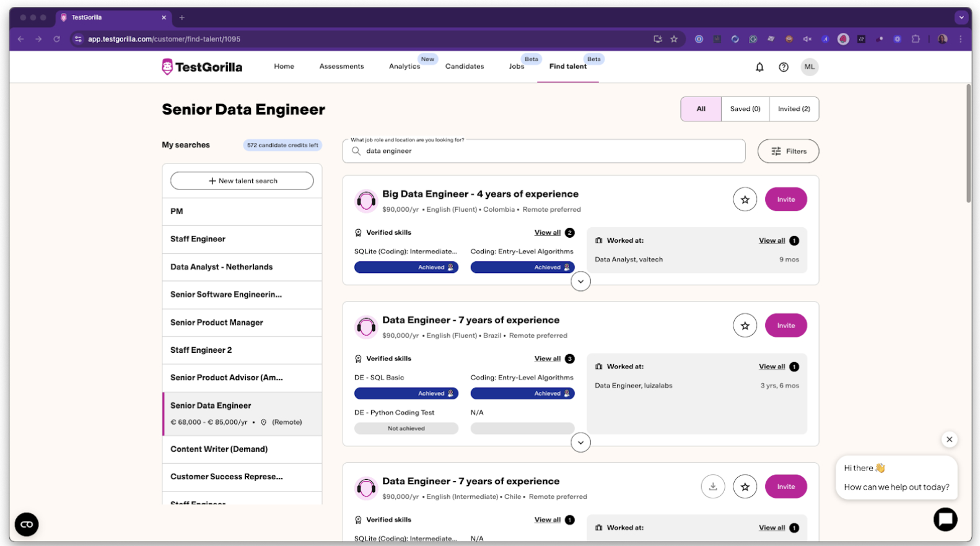Screen dimensions: 980x546
Task: Select the Invited (2) tab
Action: click(x=794, y=109)
